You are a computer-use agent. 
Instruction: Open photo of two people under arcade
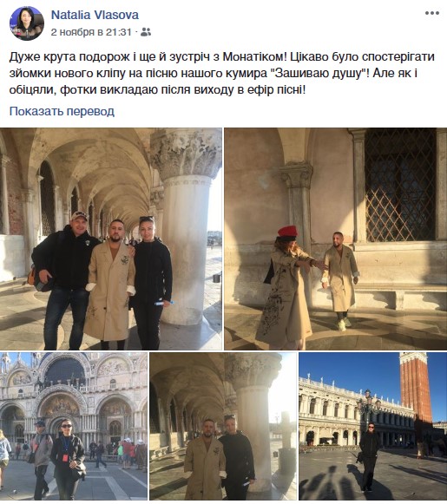[x=223, y=426]
